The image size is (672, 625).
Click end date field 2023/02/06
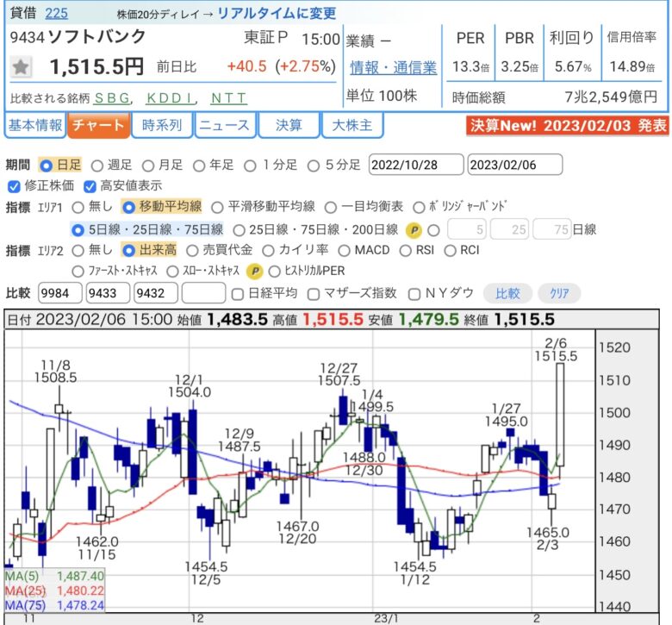(x=514, y=165)
